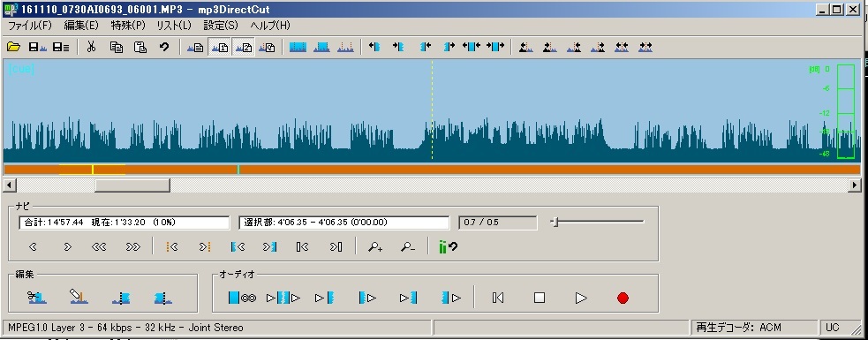This screenshot has width=868, height=340.
Task: Open the 特殊(P) menu
Action: (128, 26)
